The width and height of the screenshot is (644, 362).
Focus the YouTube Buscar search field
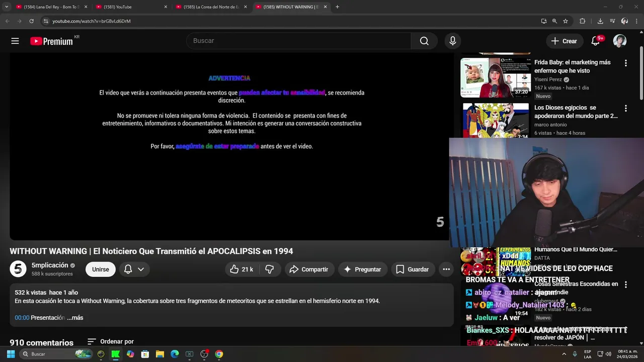point(299,41)
